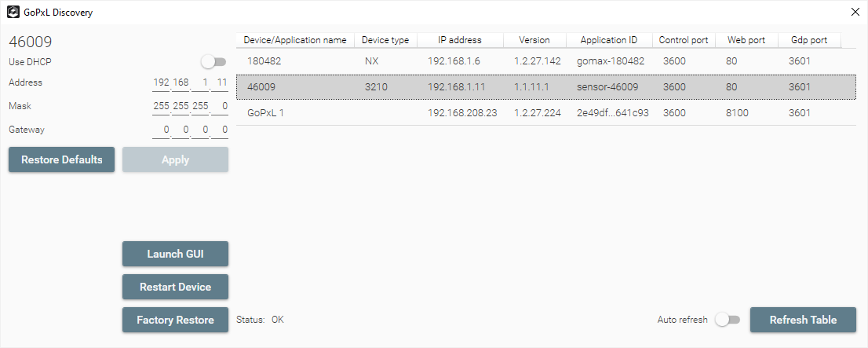868x348 pixels.
Task: Sort by Device/Application name column header
Action: 295,40
